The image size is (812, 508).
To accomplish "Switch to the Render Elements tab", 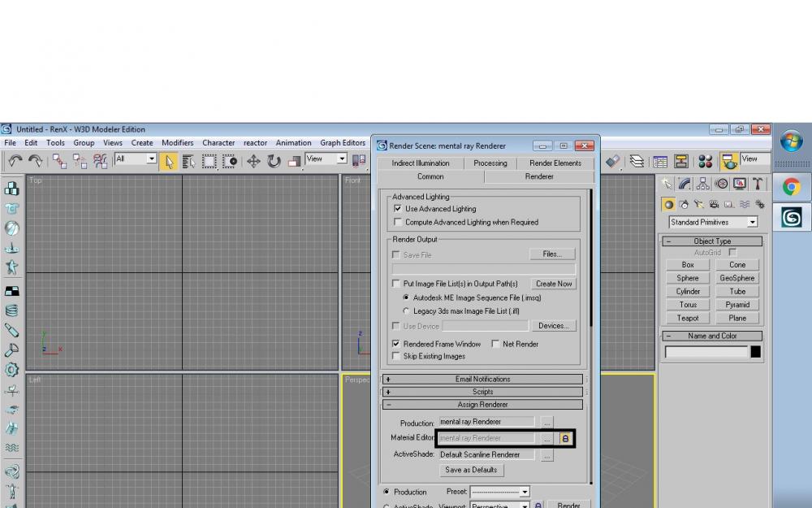I will coord(555,163).
